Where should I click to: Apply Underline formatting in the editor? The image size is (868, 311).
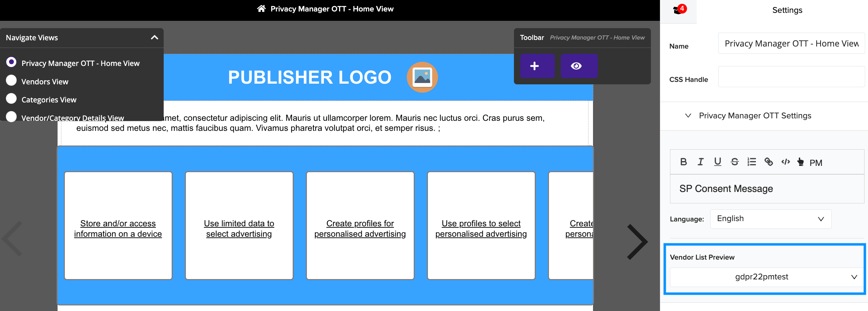pyautogui.click(x=717, y=162)
